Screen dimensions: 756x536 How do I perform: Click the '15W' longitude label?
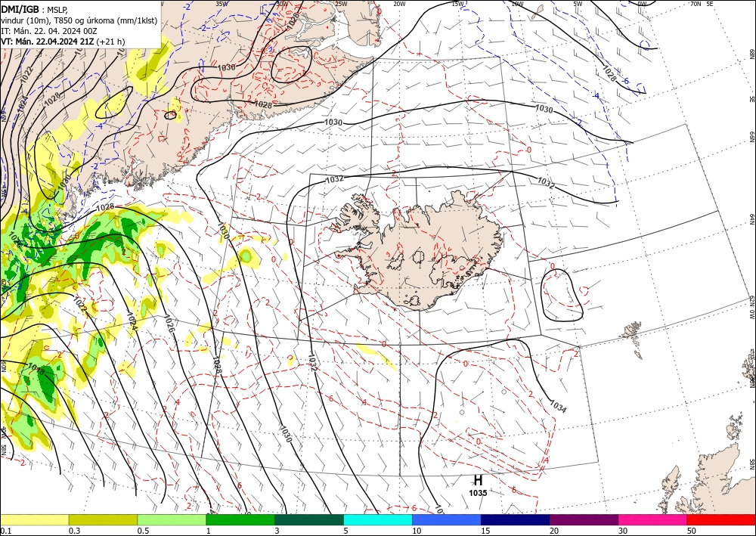pyautogui.click(x=458, y=4)
